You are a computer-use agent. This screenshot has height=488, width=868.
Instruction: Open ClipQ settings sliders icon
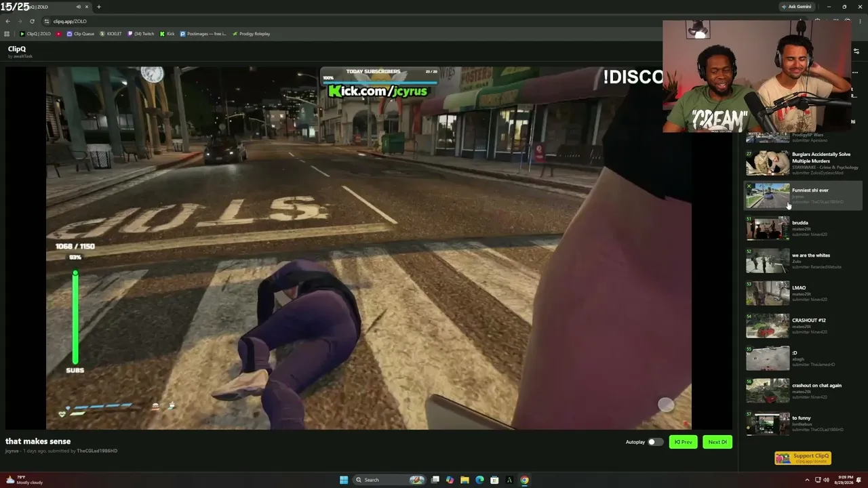pyautogui.click(x=856, y=51)
